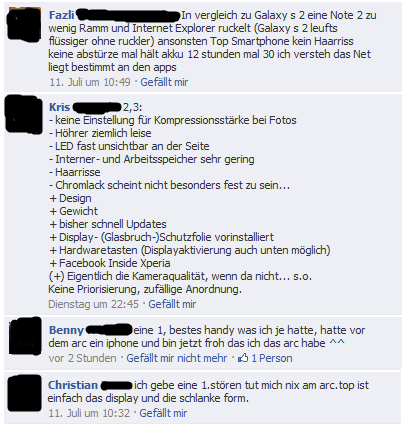Click Christian's blacked-out profile picture

click(x=25, y=393)
